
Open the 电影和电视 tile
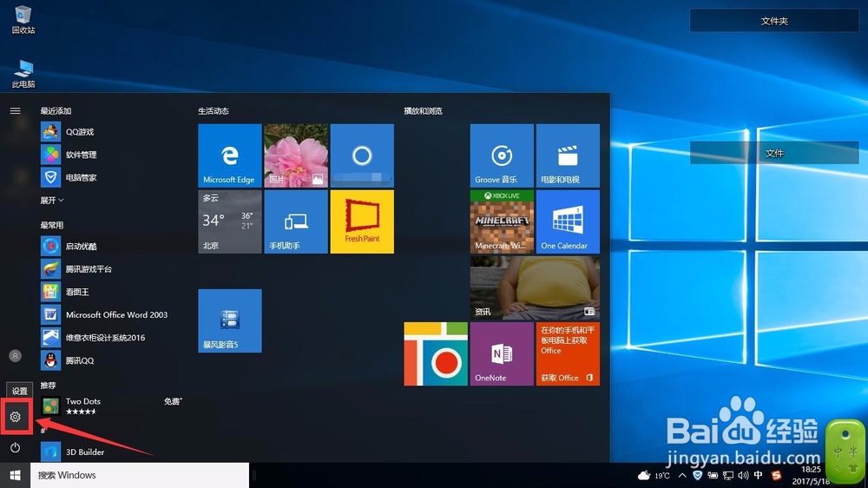[568, 155]
